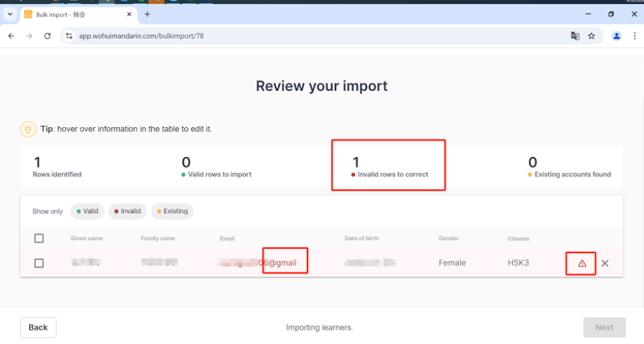Click the warning triangle icon in the row

581,264
